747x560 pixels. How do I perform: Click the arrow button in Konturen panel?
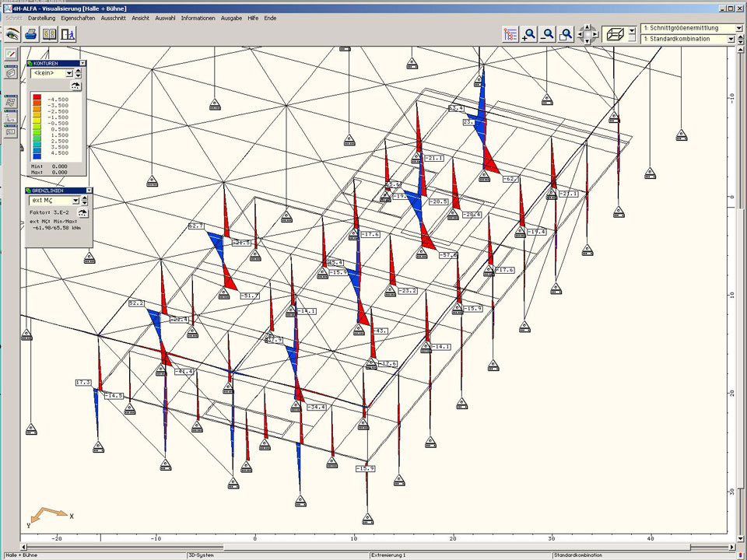click(75, 85)
